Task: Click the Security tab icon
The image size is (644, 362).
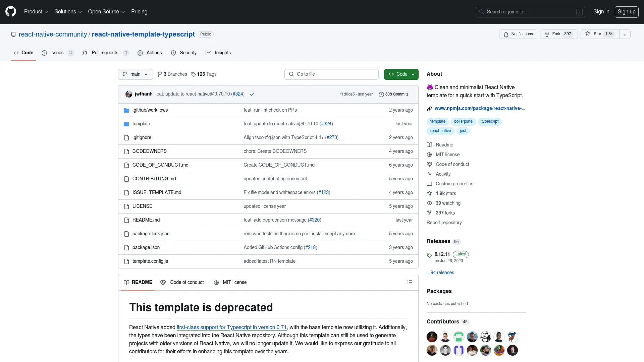Action: (x=173, y=53)
